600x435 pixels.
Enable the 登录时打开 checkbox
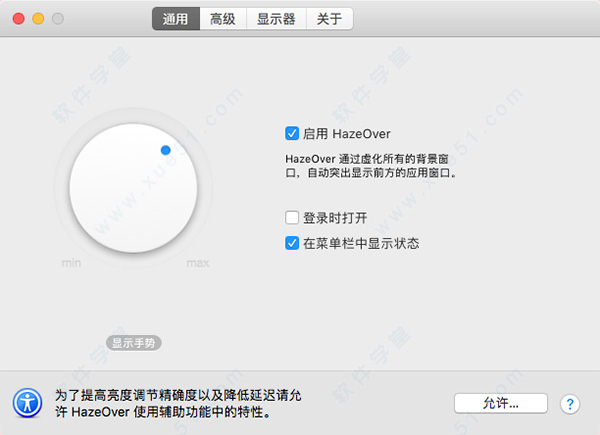click(x=292, y=218)
